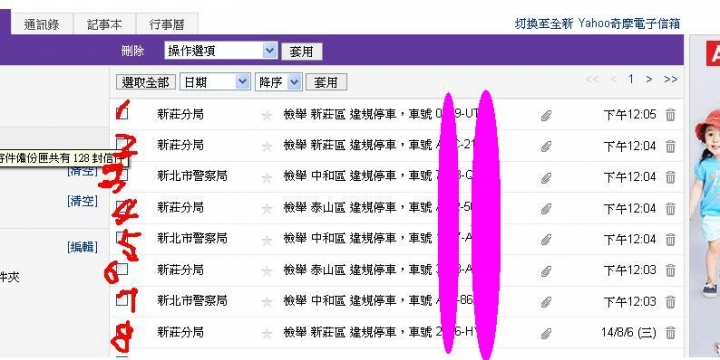Image resolution: width=720 pixels, height=360 pixels.
Task: Go to next page with > arrow
Action: click(x=649, y=79)
